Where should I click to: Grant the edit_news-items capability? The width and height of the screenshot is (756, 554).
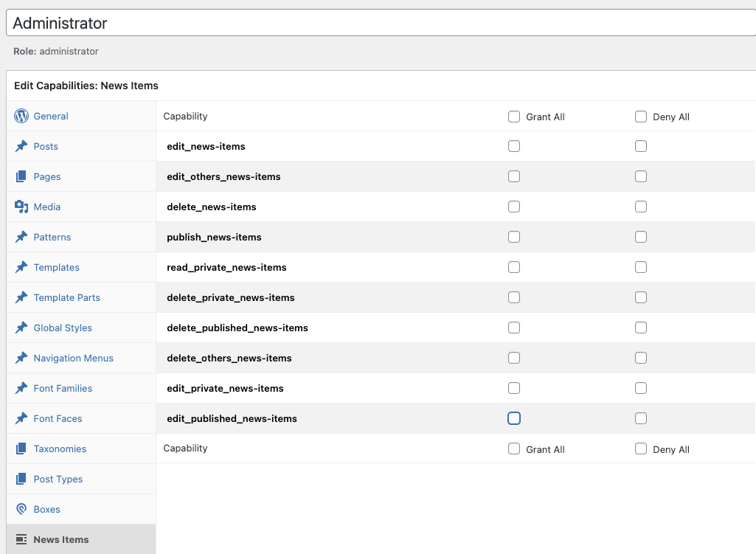[514, 146]
